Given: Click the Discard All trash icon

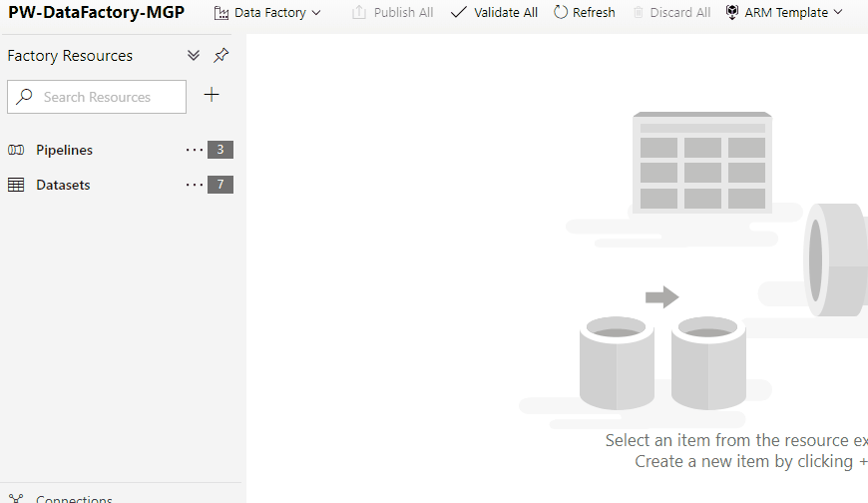Looking at the screenshot, I should coord(639,13).
